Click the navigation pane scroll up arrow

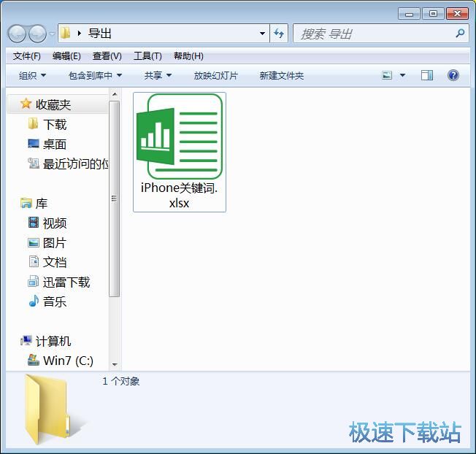[115, 94]
